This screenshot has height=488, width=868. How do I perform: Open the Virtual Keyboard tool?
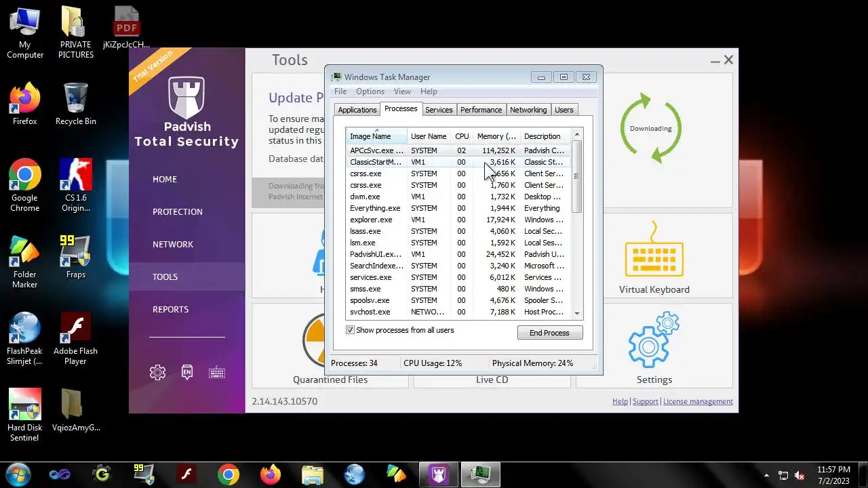(x=654, y=258)
